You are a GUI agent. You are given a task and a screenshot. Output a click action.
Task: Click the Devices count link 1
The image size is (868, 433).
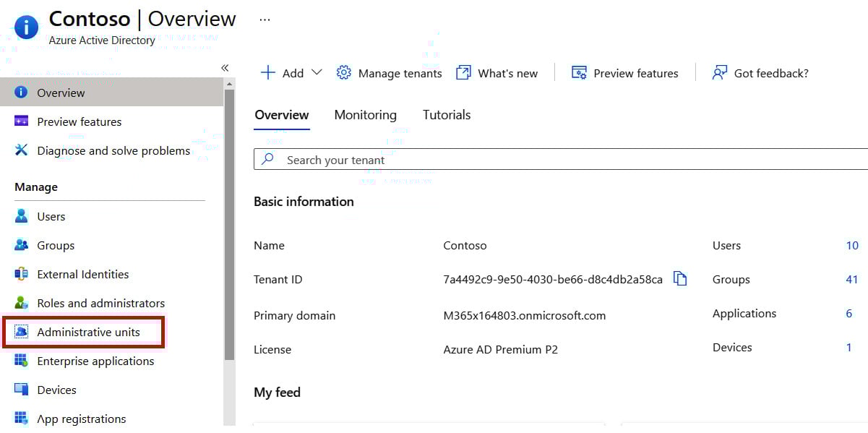(849, 347)
